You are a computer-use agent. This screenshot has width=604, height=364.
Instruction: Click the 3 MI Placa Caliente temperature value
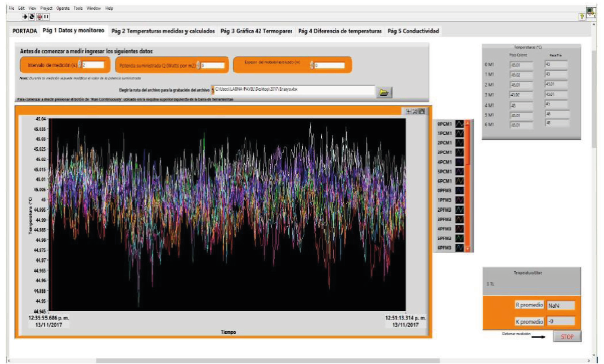(521, 95)
